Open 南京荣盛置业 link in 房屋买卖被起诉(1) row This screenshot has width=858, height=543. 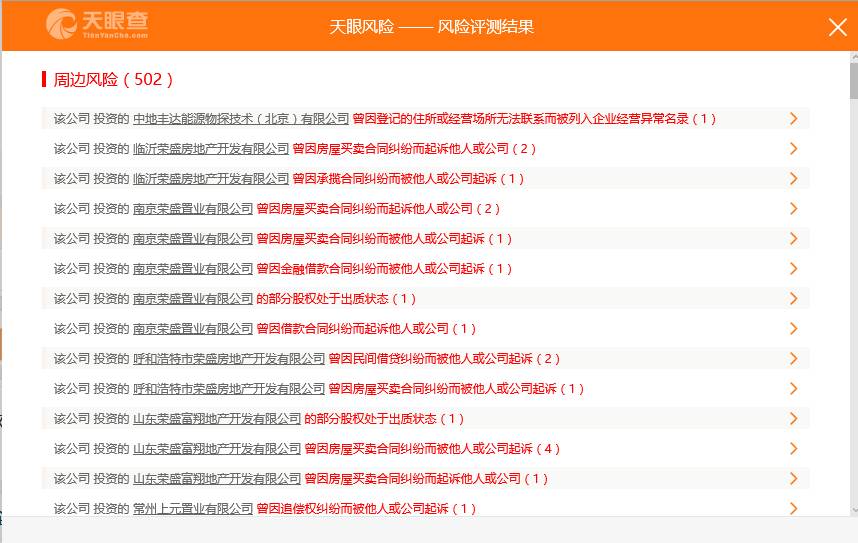coord(193,239)
